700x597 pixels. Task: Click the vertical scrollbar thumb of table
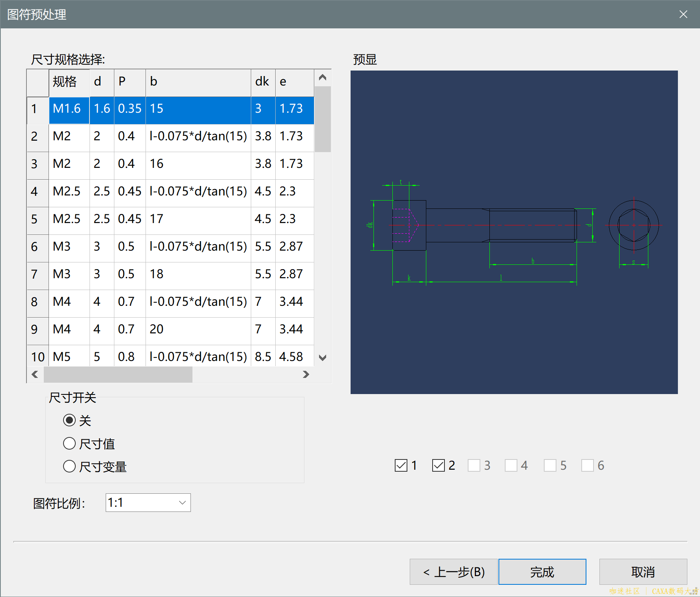click(323, 119)
